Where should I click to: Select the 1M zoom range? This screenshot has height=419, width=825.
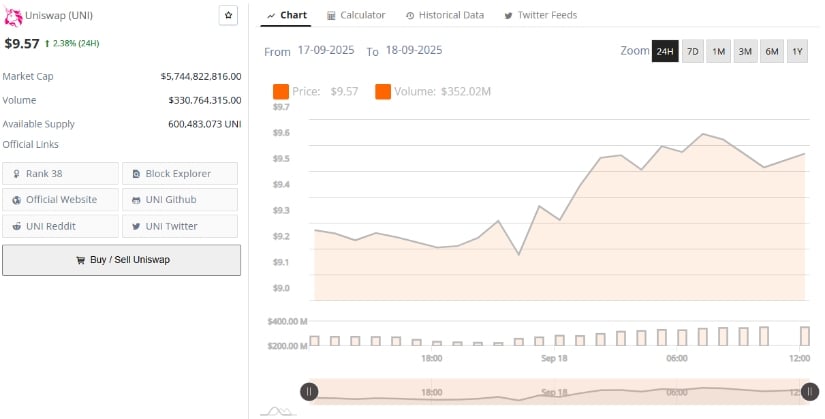tap(718, 51)
